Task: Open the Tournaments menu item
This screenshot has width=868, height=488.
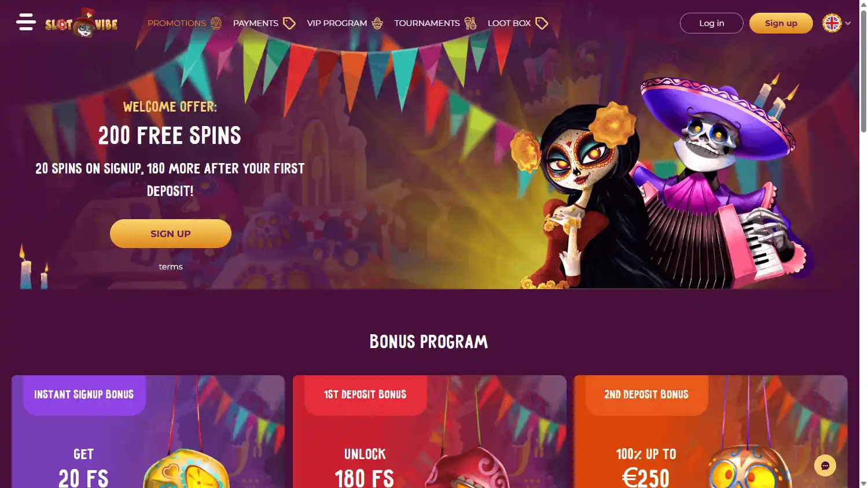Action: (427, 23)
